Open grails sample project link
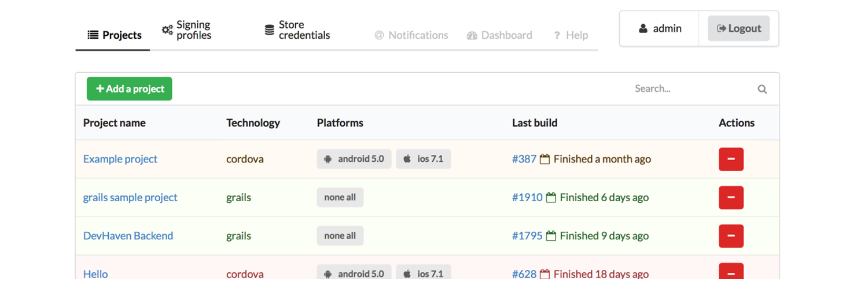 (x=130, y=197)
